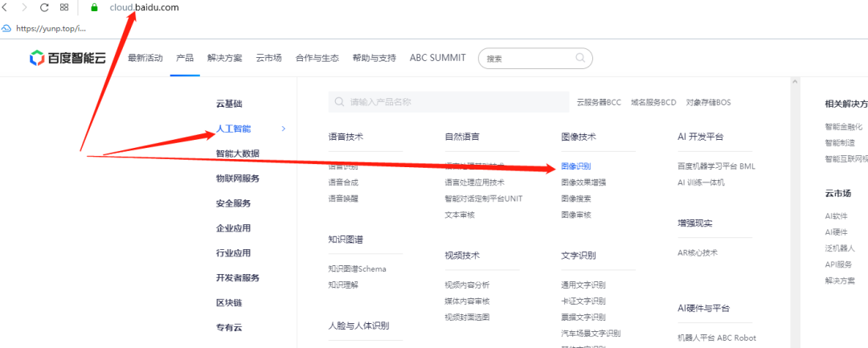Open 对象存储BOS quick link
This screenshot has height=348, width=868.
click(x=709, y=102)
